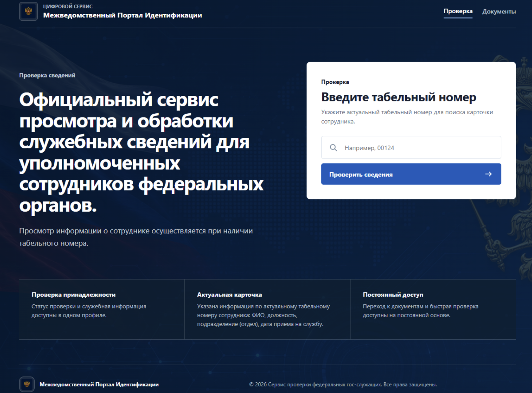Select the Постоянный доступ card
532x393 pixels.
click(433, 309)
